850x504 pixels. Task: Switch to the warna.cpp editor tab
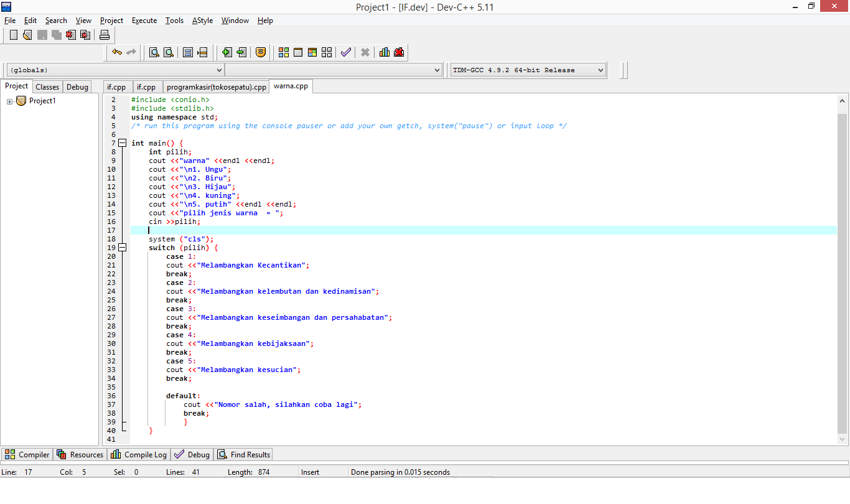[x=290, y=86]
